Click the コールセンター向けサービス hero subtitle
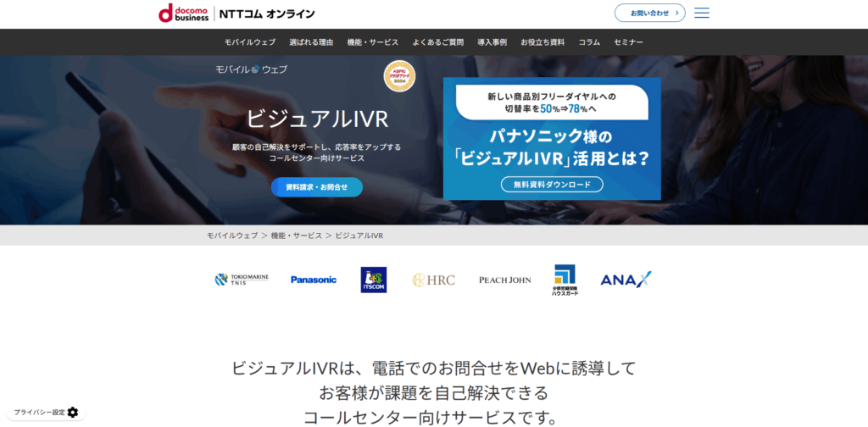Image resolution: width=868 pixels, height=427 pixels. click(317, 158)
